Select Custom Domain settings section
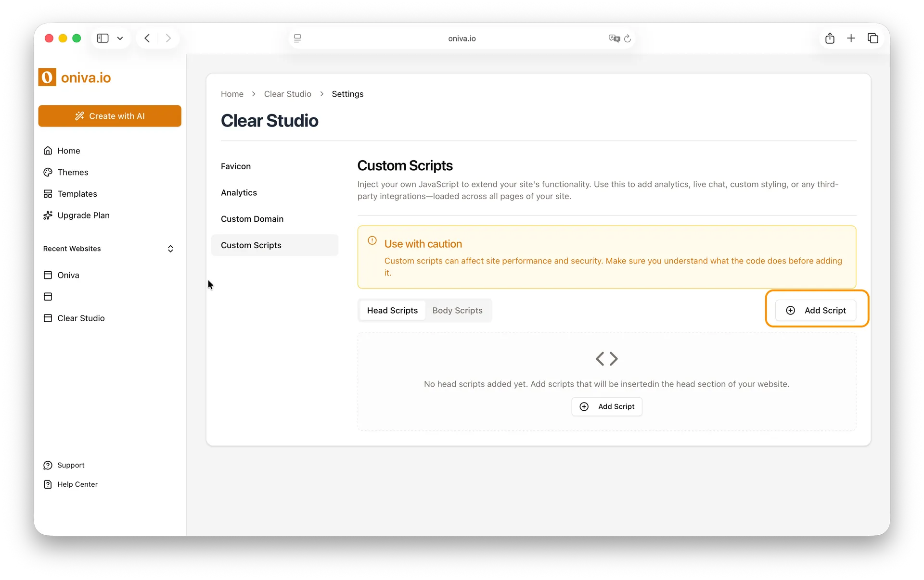This screenshot has height=580, width=924. tap(252, 219)
